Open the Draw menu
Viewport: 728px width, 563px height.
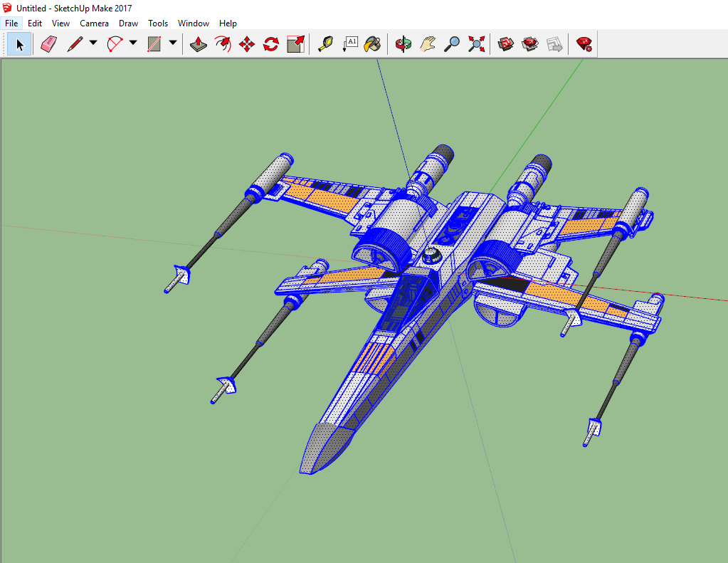coord(129,23)
